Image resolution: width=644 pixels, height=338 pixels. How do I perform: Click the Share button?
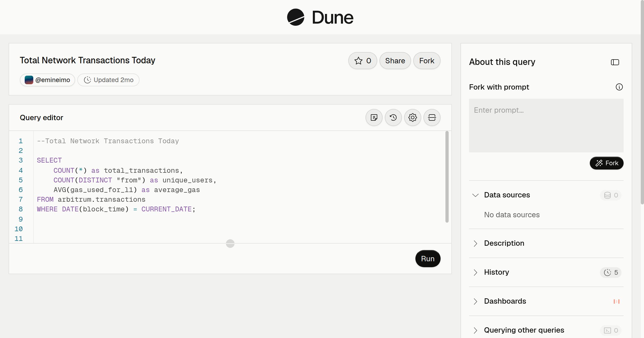tap(395, 61)
